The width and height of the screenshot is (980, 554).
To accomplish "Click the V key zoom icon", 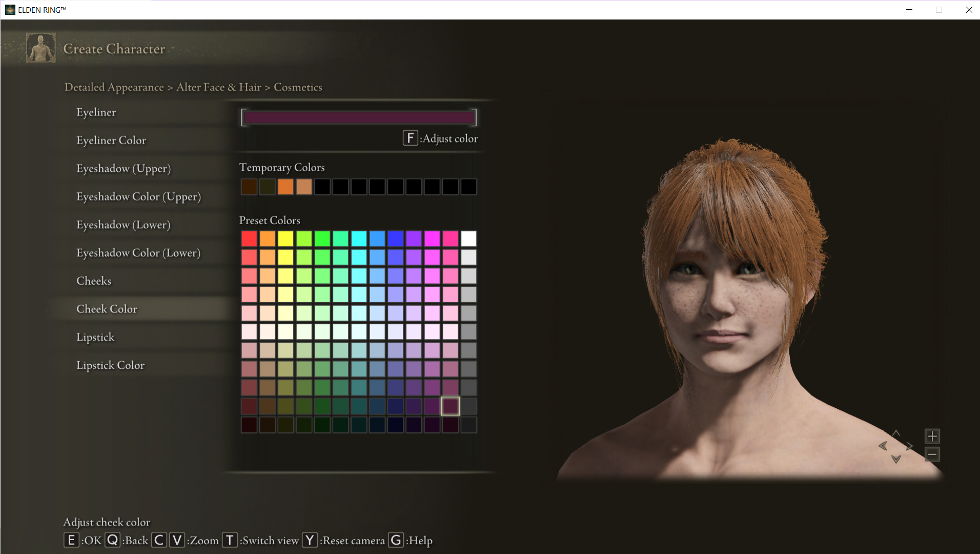I will click(x=177, y=540).
